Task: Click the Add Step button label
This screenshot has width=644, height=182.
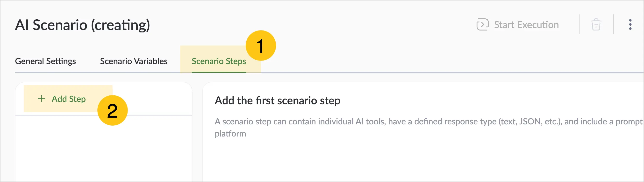Action: [69, 99]
